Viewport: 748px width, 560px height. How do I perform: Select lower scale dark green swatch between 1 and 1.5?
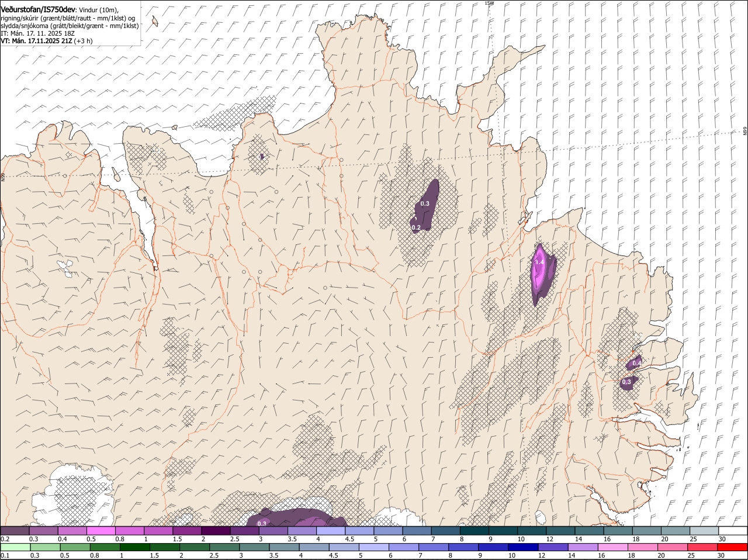pos(135,547)
